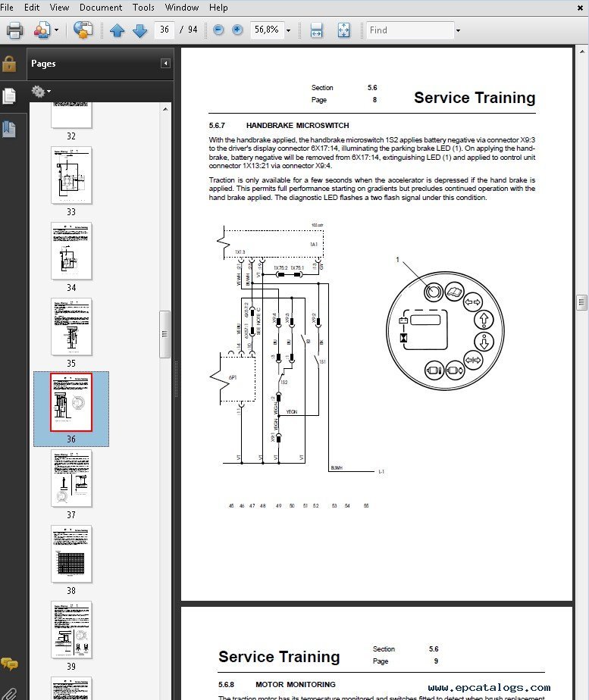Click the page number field showing 36
The width and height of the screenshot is (589, 700).
[x=164, y=30]
